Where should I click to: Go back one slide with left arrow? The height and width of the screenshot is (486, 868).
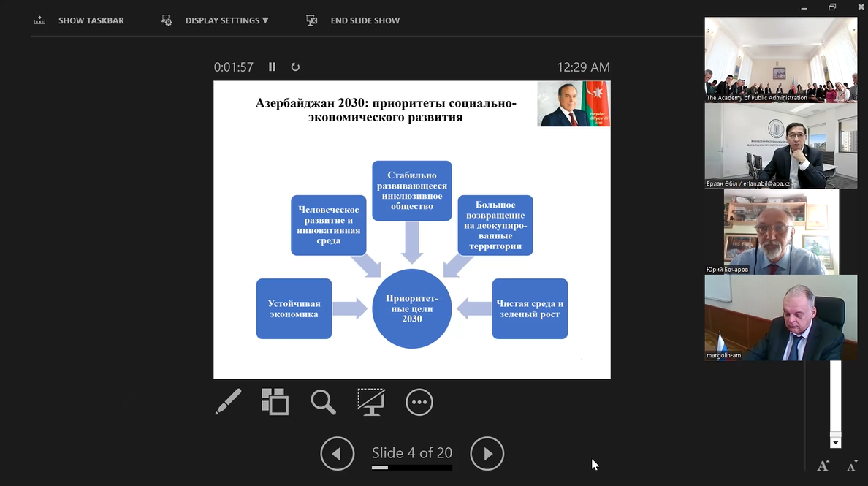point(337,453)
